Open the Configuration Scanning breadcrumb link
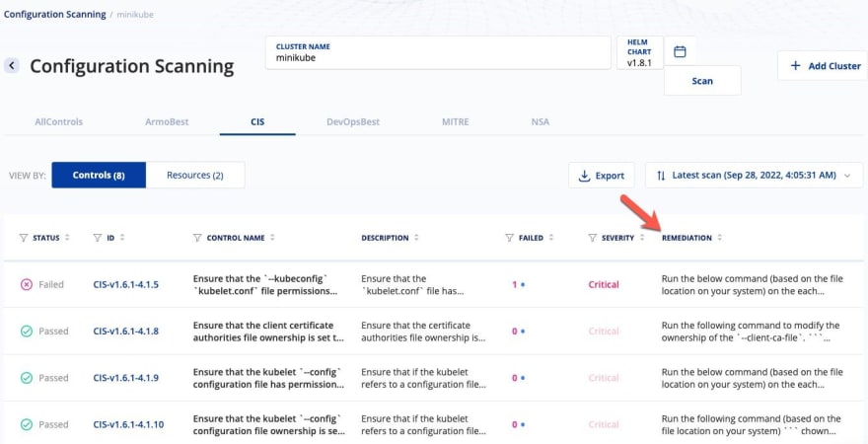868x444 pixels. (x=55, y=15)
